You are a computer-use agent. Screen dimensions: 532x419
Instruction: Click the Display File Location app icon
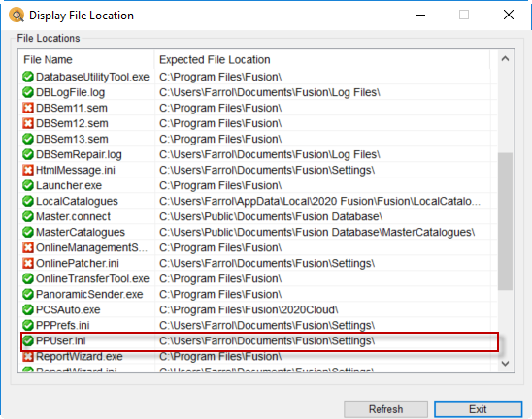[x=17, y=16]
